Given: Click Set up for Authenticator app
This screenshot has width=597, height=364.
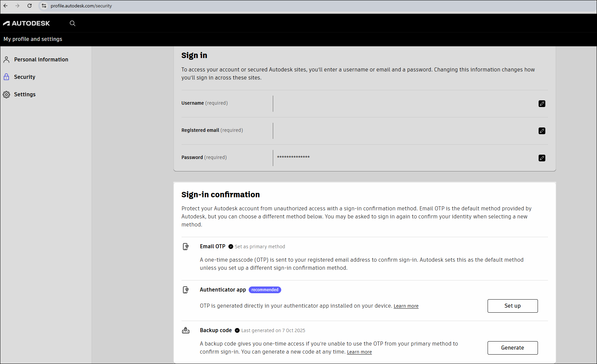Looking at the screenshot, I should tap(512, 306).
